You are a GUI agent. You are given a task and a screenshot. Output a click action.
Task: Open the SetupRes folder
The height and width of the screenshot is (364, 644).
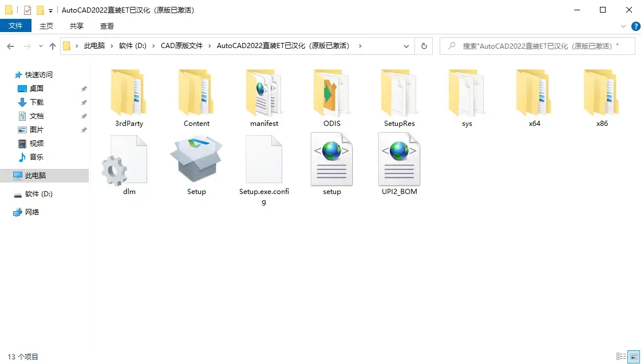coord(399,98)
